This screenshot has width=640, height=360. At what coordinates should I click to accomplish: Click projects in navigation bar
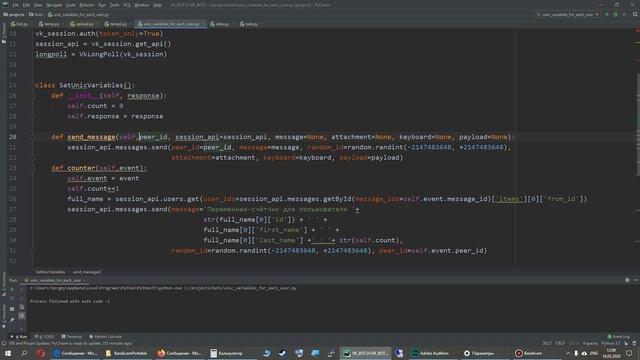[14, 14]
